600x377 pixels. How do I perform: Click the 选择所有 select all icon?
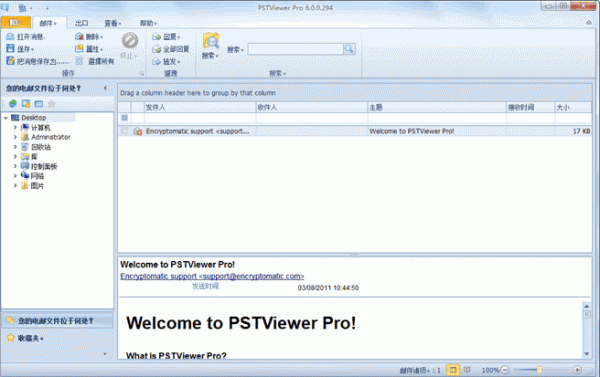79,61
